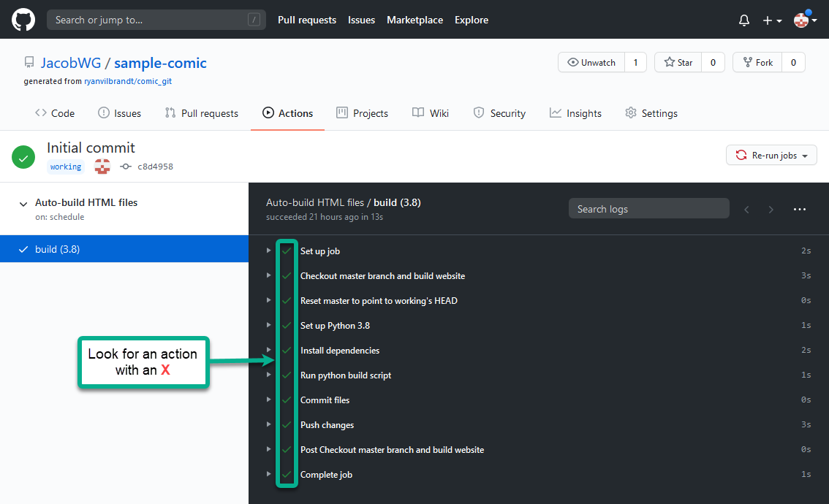
Task: Click the commit icon beside c8d4958
Action: click(x=125, y=167)
